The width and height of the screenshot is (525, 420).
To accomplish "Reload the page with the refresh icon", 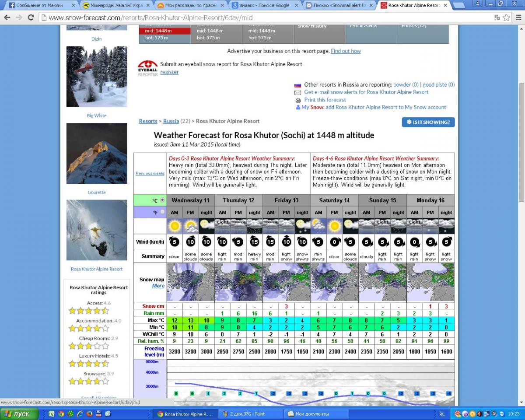I will point(31,18).
